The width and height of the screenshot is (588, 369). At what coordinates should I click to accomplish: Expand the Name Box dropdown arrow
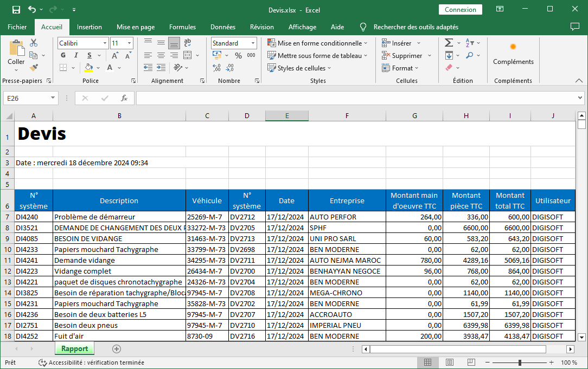[x=53, y=98]
